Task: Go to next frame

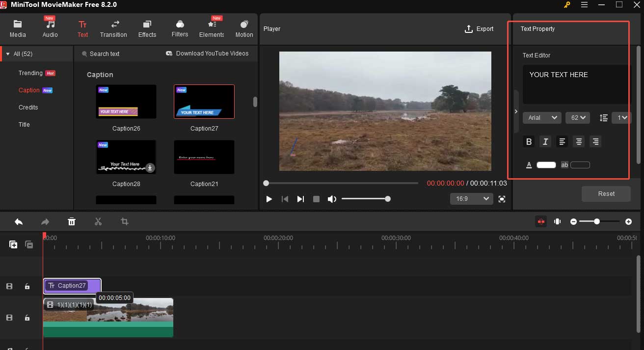Action: [x=300, y=199]
